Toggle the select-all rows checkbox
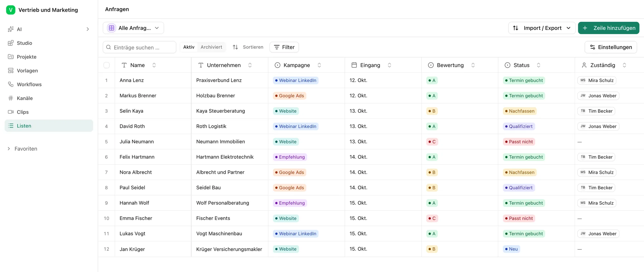The height and width of the screenshot is (272, 644). point(107,65)
